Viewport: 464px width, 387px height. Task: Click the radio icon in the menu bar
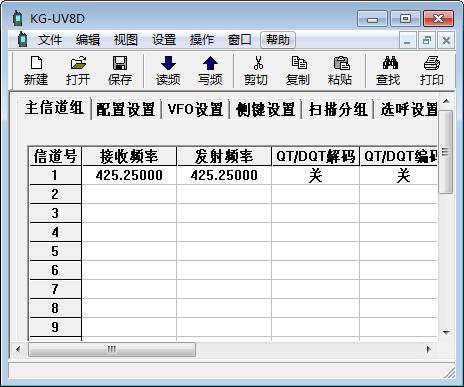22,40
